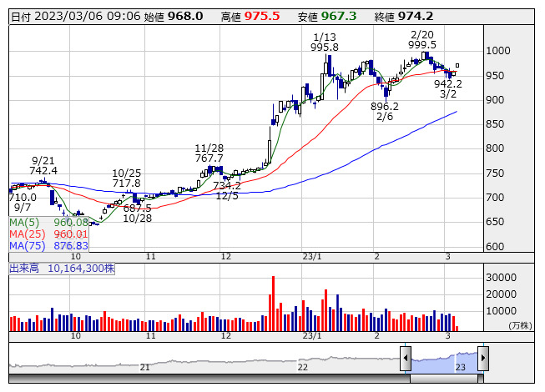Click the 1000 price axis label

click(498, 51)
